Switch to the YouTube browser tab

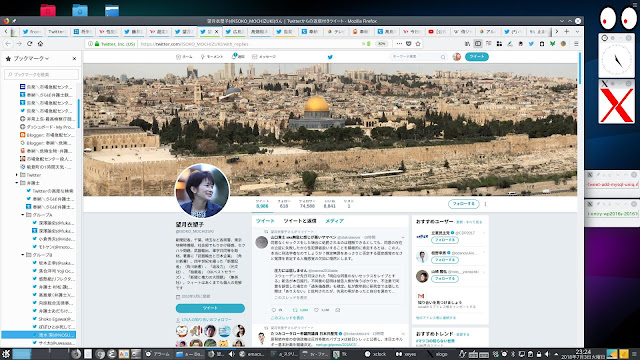(437, 31)
